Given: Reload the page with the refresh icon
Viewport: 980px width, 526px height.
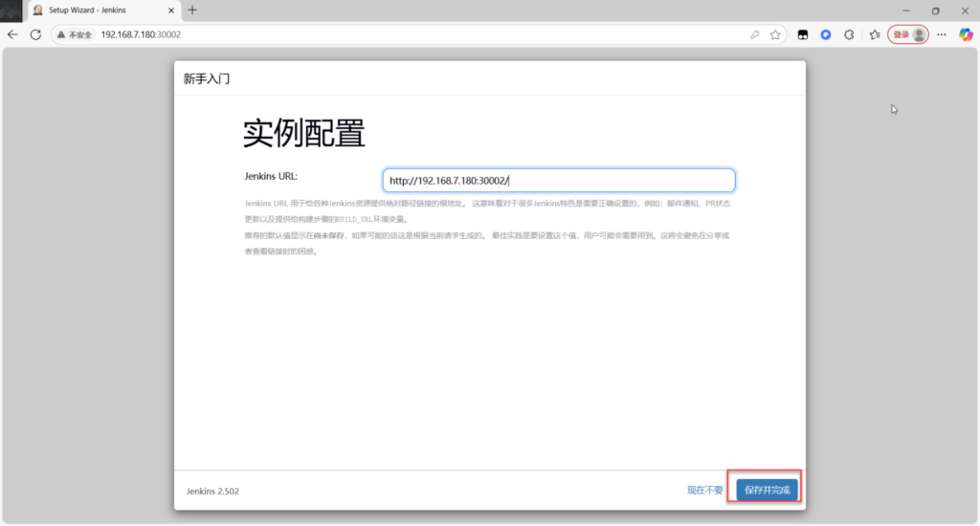Looking at the screenshot, I should click(x=35, y=34).
